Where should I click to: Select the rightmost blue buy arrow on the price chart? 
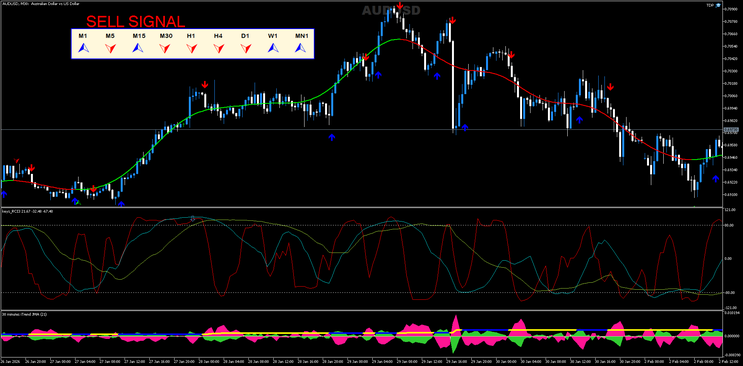click(x=716, y=179)
